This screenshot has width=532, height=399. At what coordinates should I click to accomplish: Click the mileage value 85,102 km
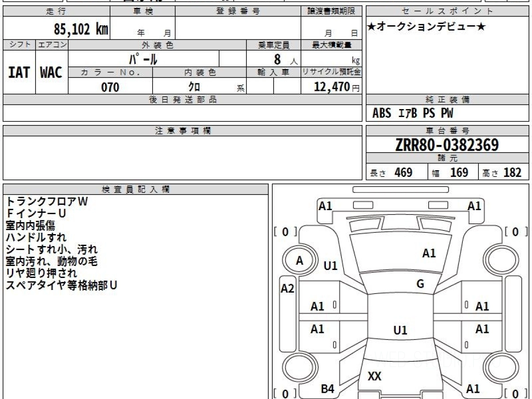coord(81,30)
